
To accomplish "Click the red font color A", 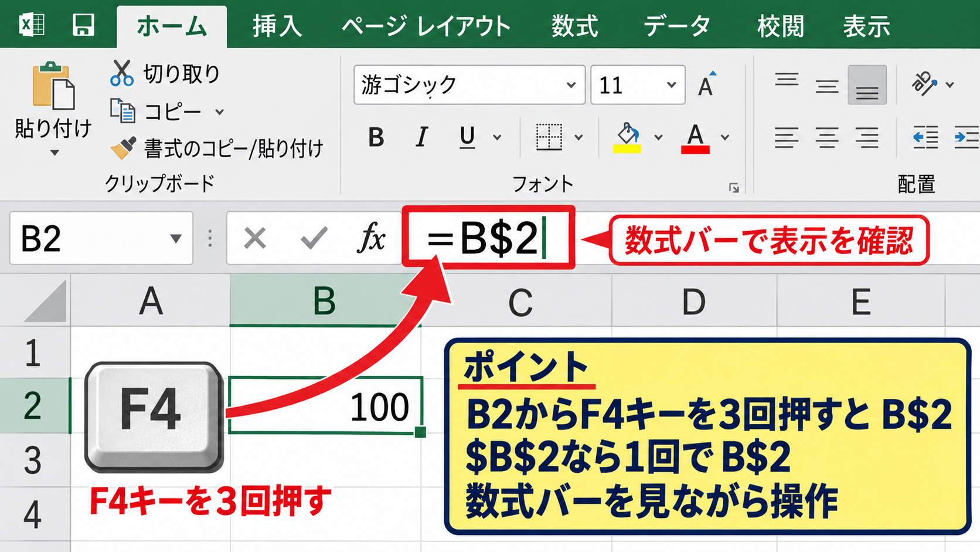I will [x=695, y=138].
